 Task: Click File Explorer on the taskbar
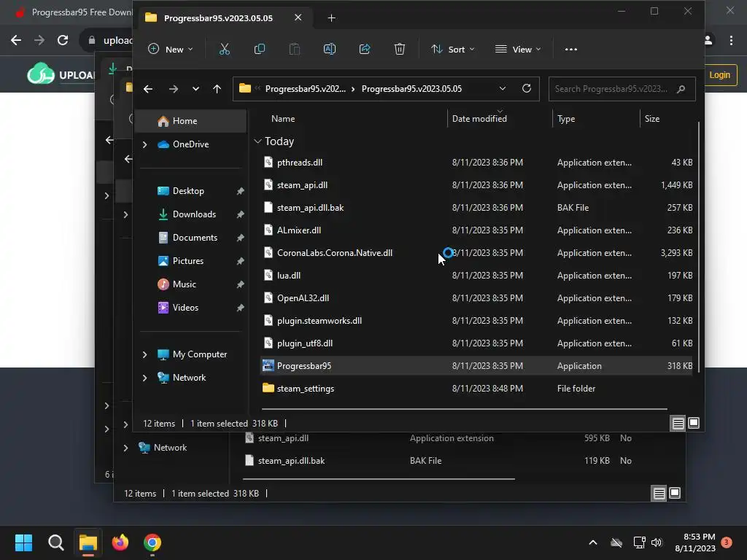click(88, 542)
